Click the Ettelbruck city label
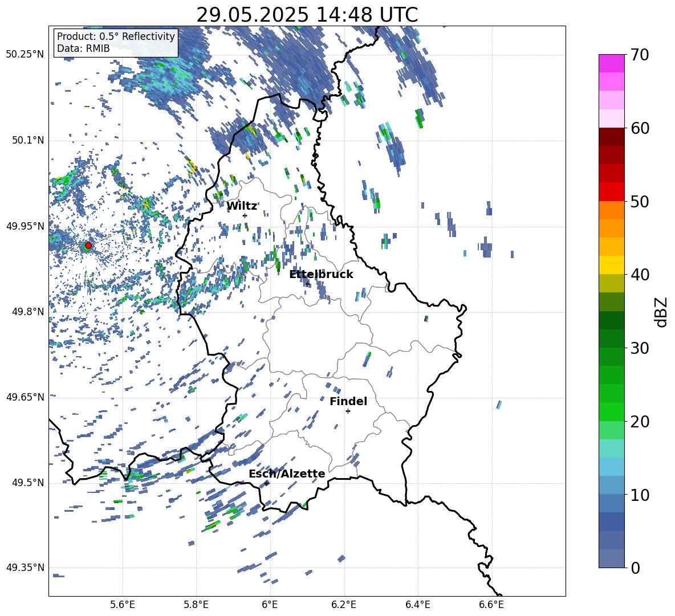The height and width of the screenshot is (616, 675). [x=321, y=274]
